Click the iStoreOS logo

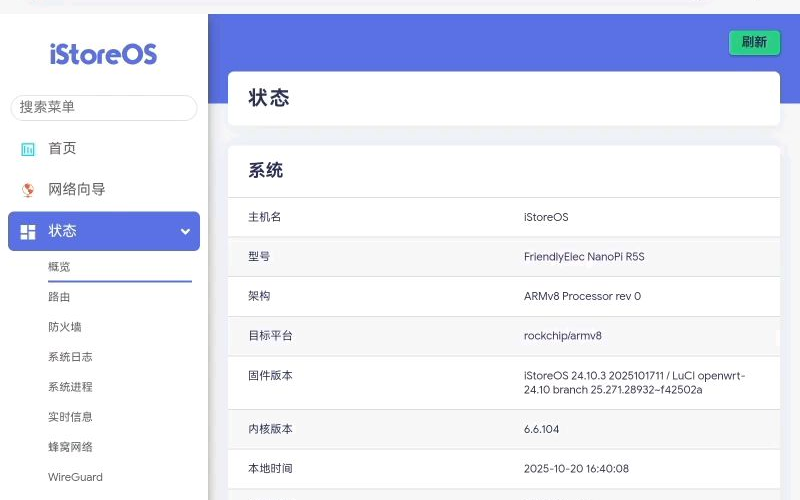[103, 54]
